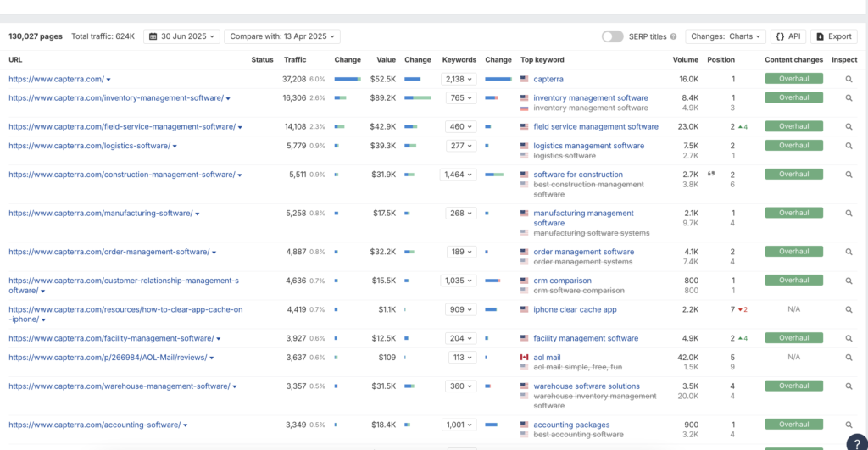The height and width of the screenshot is (450, 868).
Task: Click the API button
Action: 788,36
